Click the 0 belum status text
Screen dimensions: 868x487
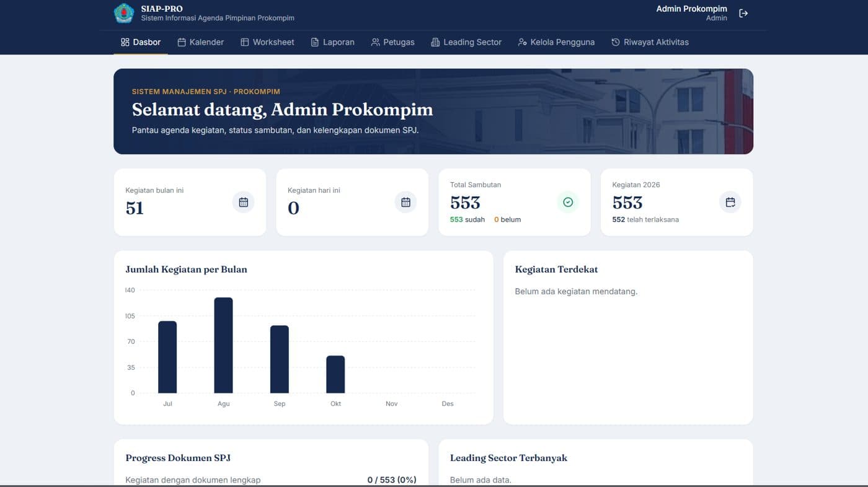[507, 219]
